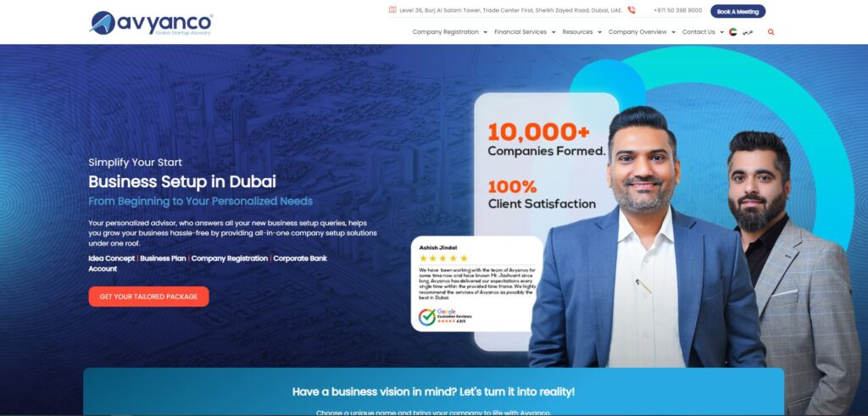Image resolution: width=868 pixels, height=416 pixels.
Task: Open the Burj Al Salam Tower address link
Action: [511, 10]
